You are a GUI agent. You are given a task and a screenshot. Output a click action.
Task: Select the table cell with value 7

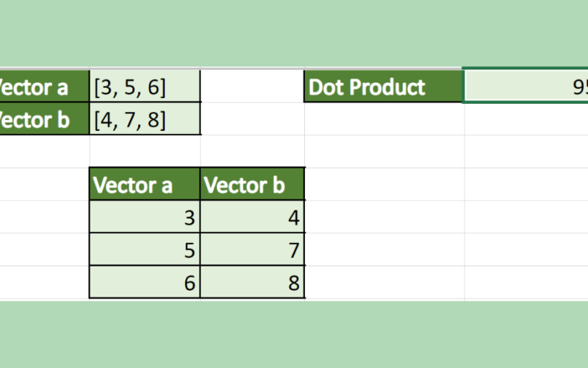(x=253, y=251)
